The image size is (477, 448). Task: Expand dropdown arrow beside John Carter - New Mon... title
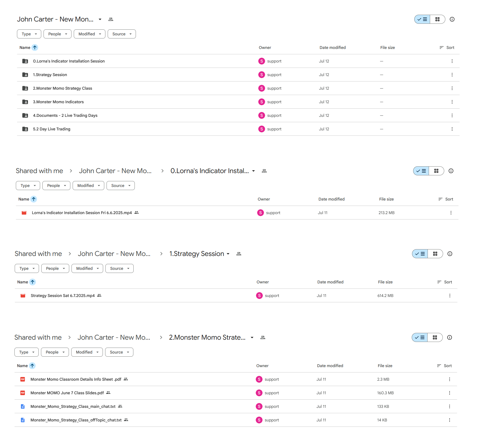tap(100, 19)
